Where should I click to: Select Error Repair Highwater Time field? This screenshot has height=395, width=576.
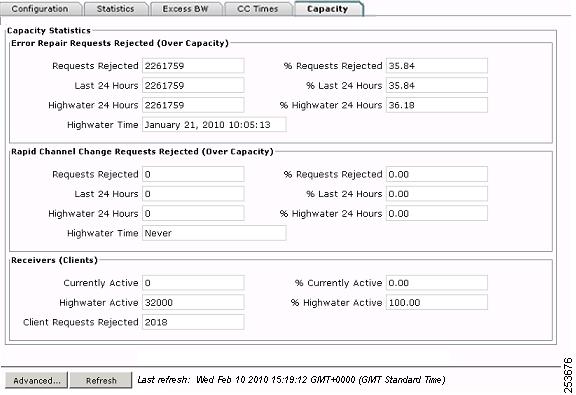pos(214,125)
